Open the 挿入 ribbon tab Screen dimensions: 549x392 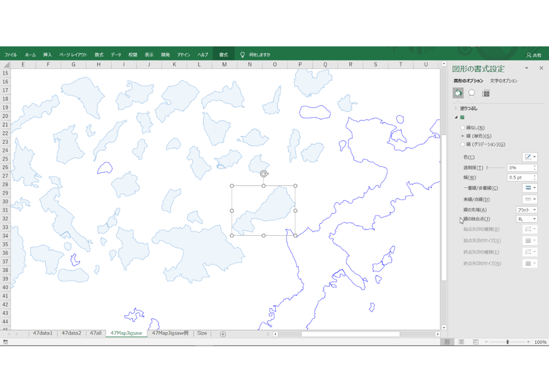(x=48, y=55)
